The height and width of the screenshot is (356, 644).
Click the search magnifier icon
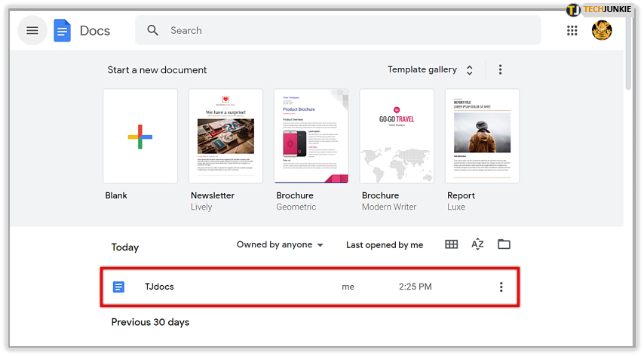(x=153, y=30)
